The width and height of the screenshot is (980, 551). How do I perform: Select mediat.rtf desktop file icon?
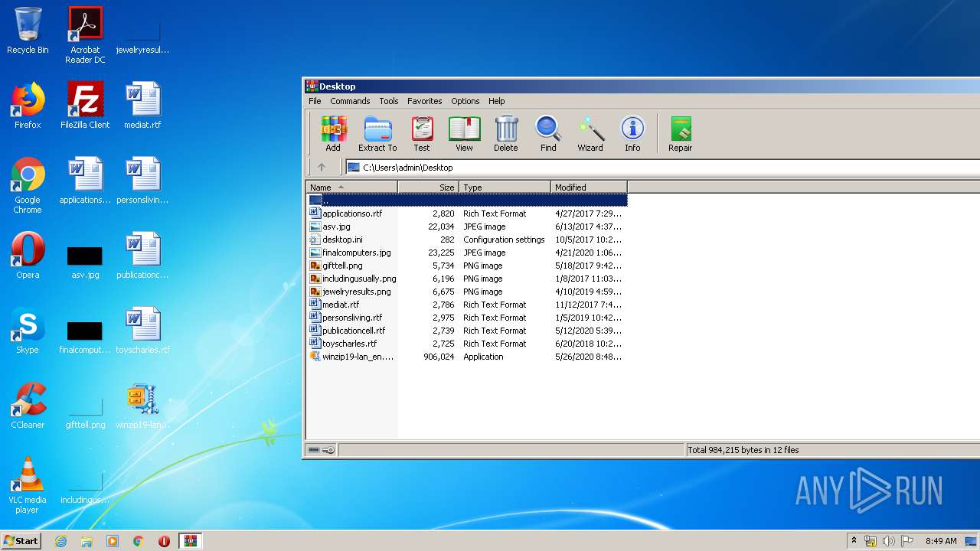point(142,106)
